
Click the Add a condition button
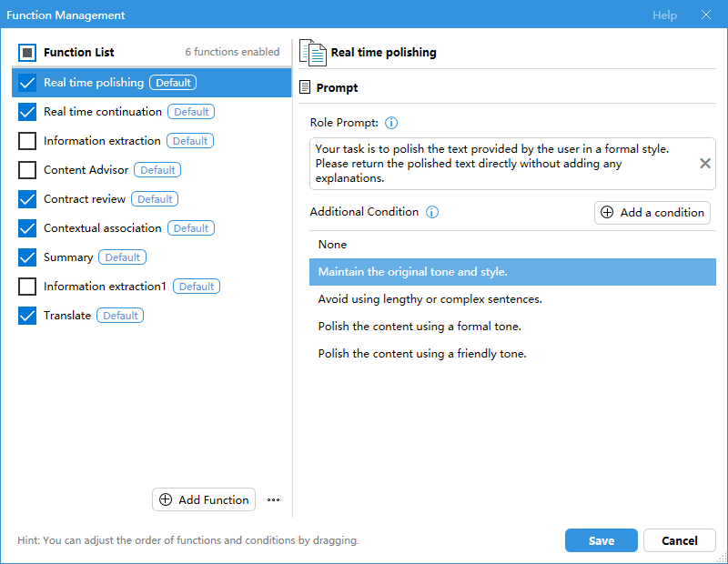(652, 213)
